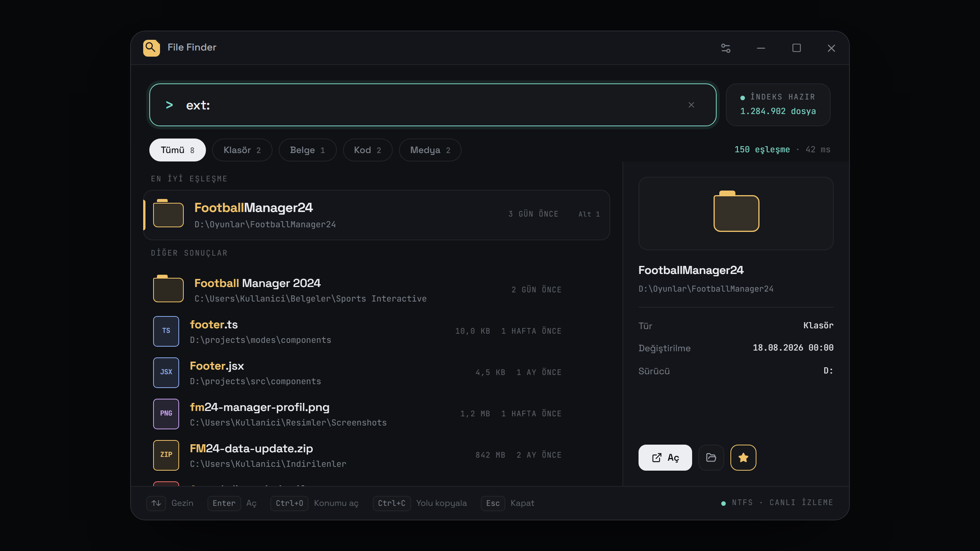Click the ZIP file icon
Image resolution: width=980 pixels, height=551 pixels.
[x=166, y=455]
